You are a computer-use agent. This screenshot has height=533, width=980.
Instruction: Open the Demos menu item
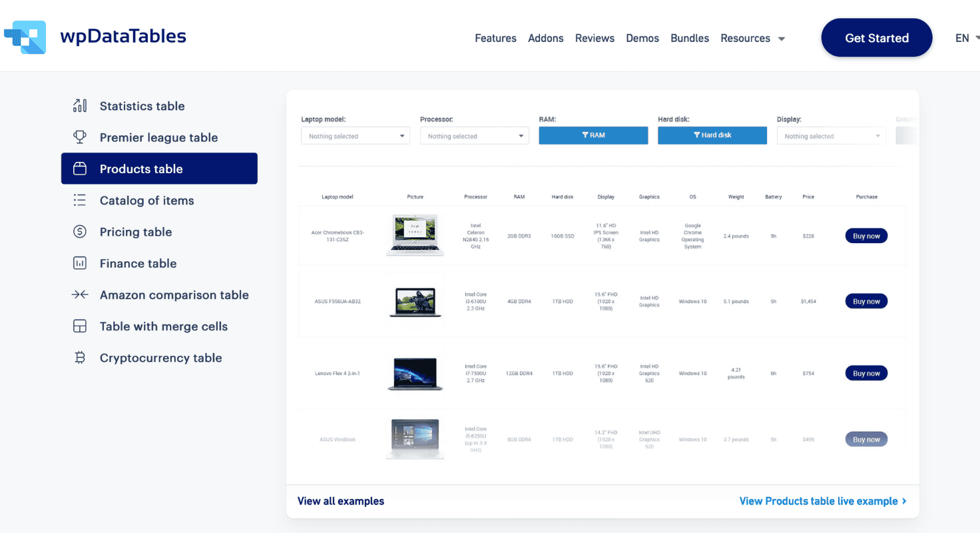[642, 38]
